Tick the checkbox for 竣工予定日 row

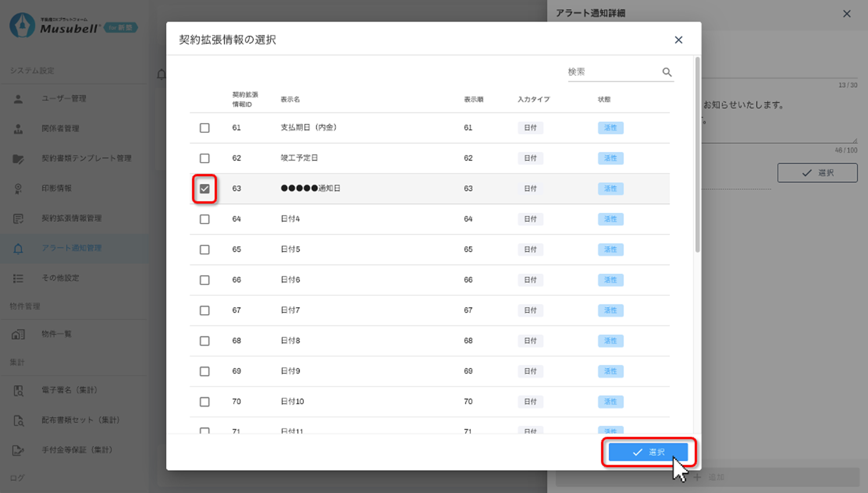pos(204,158)
